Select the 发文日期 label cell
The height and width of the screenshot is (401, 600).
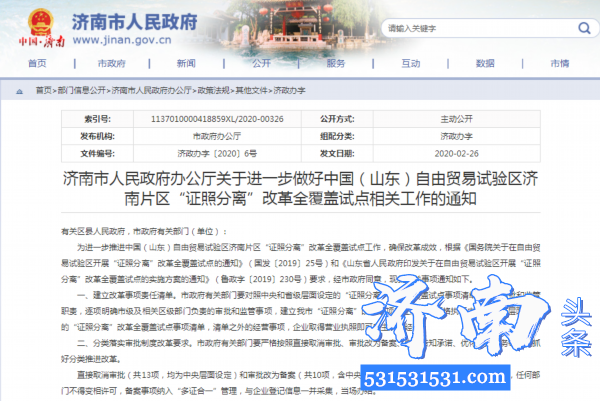point(337,153)
